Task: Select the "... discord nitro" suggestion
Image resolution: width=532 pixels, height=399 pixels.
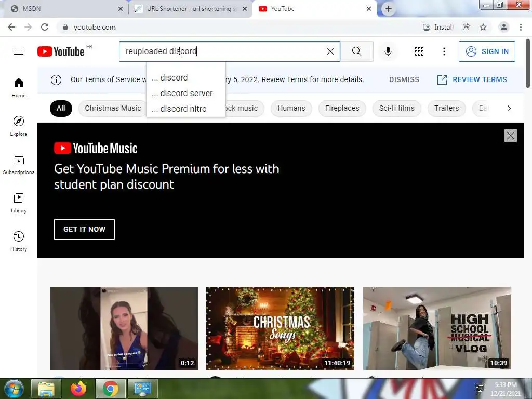Action: (x=185, y=109)
